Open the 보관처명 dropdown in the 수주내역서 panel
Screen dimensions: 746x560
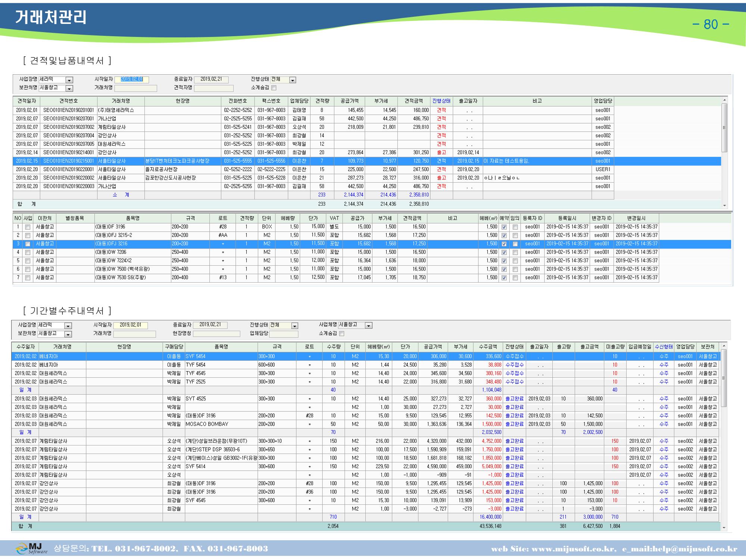(68, 334)
